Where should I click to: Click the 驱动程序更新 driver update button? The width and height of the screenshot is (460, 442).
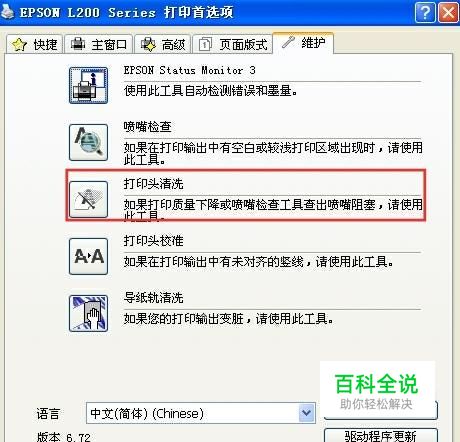coord(381,435)
